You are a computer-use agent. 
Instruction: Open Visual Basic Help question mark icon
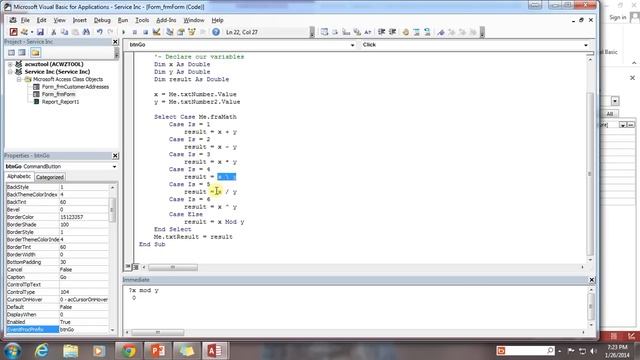pos(216,32)
